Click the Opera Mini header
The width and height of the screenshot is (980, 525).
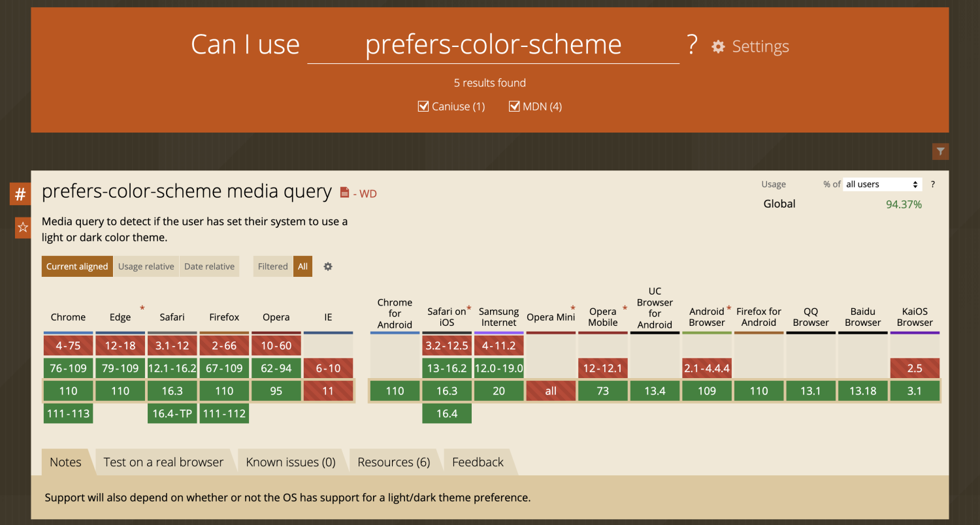point(551,317)
